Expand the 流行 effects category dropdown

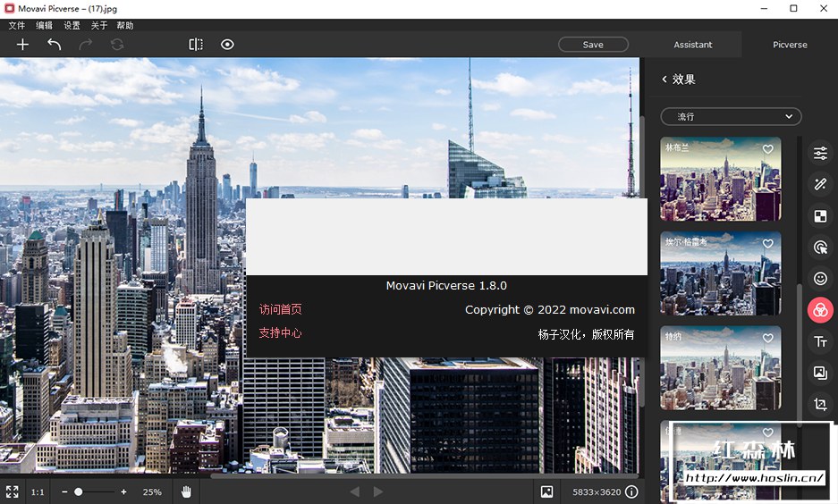point(731,116)
